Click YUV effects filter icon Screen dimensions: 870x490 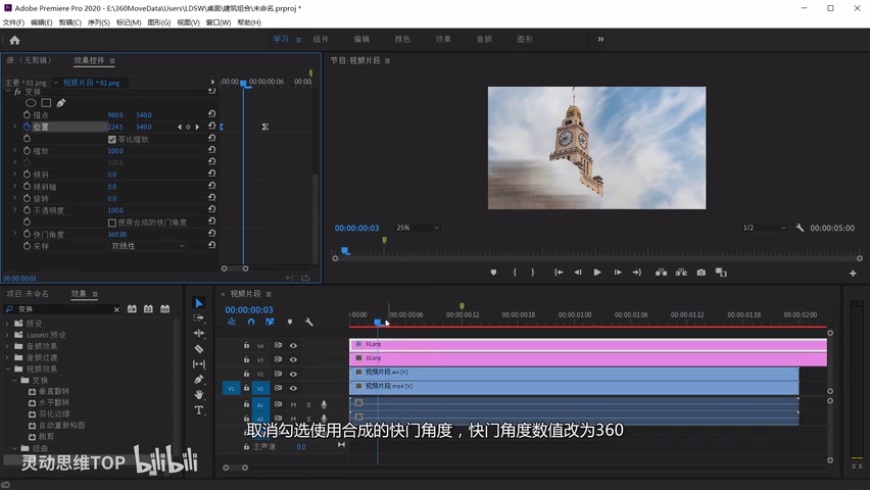coord(165,309)
